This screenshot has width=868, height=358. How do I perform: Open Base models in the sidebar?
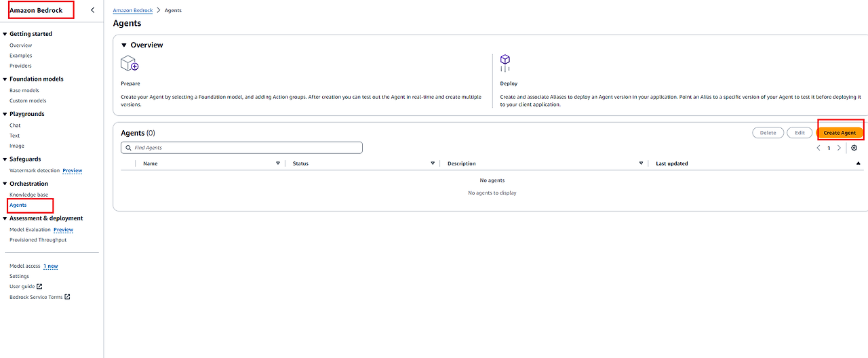pyautogui.click(x=24, y=90)
